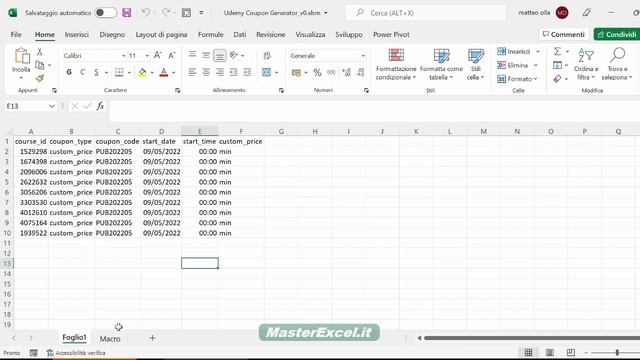Viewport: 640px width, 360px height.
Task: Click the Save icon in title bar
Action: click(x=127, y=13)
